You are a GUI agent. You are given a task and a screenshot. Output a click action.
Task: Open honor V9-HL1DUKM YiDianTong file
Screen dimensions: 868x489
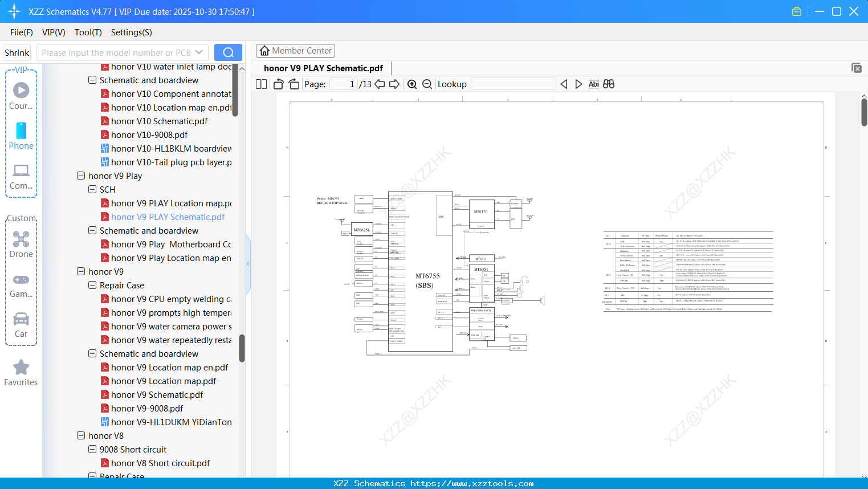[x=166, y=422]
